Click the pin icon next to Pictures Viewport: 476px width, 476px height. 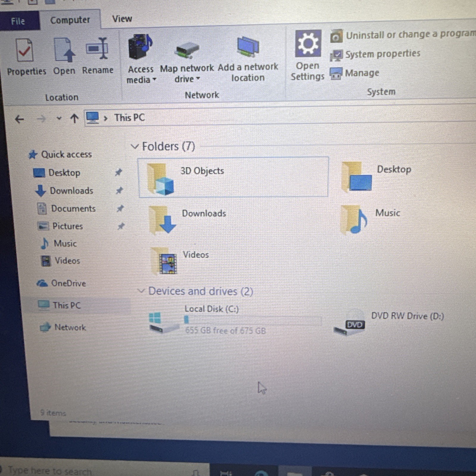tap(121, 226)
